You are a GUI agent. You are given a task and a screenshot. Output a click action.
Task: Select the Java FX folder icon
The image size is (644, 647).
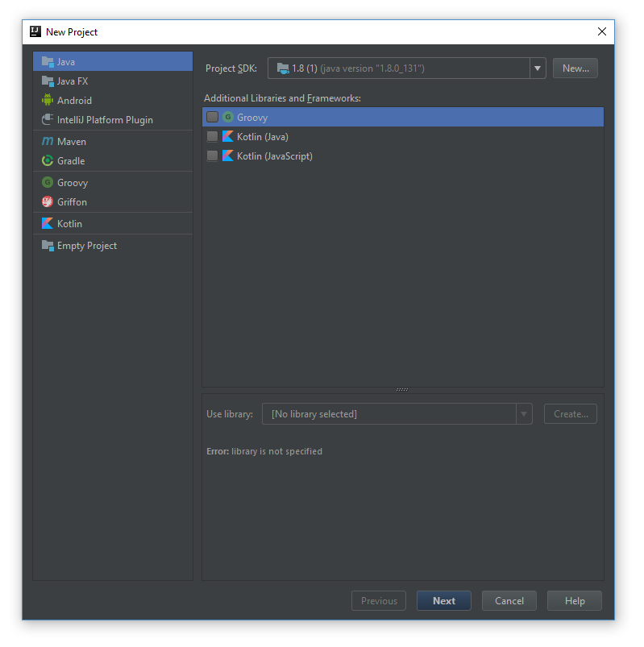[x=48, y=81]
